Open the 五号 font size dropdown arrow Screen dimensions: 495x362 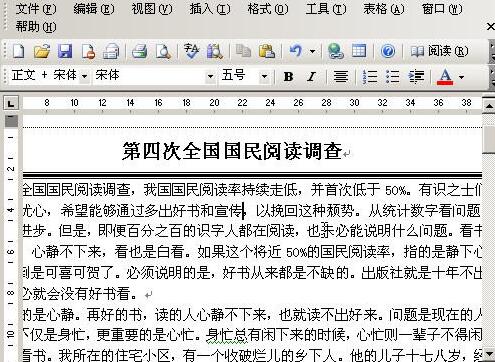tap(264, 77)
